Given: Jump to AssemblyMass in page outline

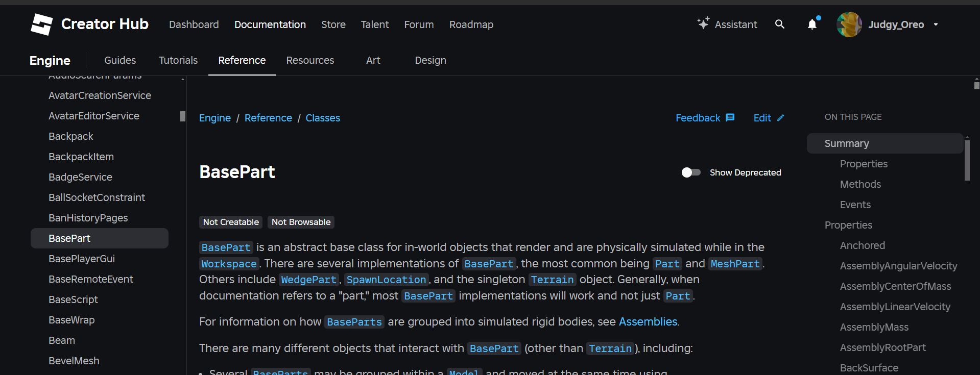Looking at the screenshot, I should point(874,327).
